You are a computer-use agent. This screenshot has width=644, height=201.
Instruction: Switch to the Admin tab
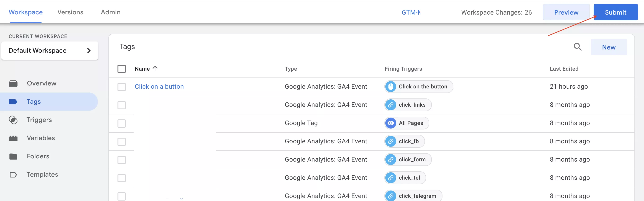(110, 12)
